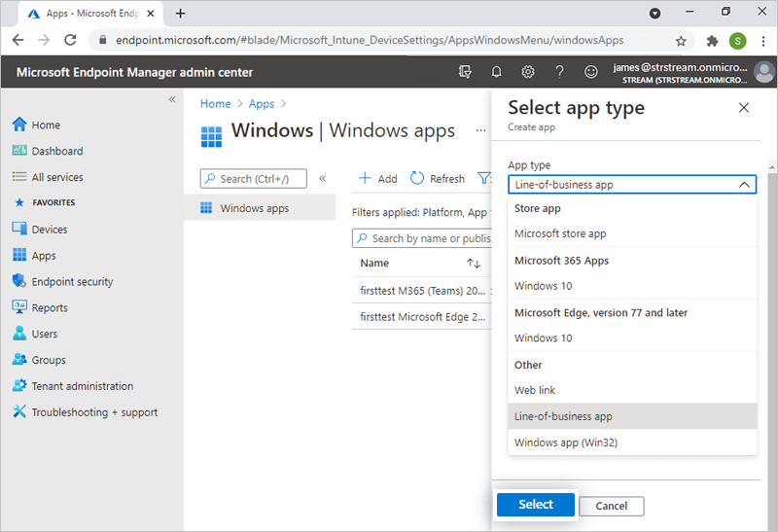This screenshot has width=778, height=532.
Task: Choose Windows app (Win32) option
Action: [566, 443]
